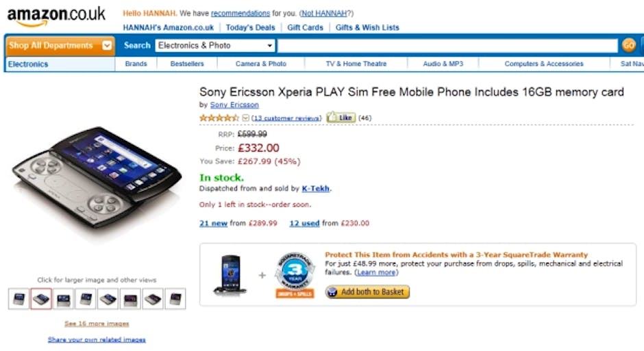This screenshot has width=644, height=351.
Task: Expand the star ratings dropdown arrow
Action: click(246, 118)
